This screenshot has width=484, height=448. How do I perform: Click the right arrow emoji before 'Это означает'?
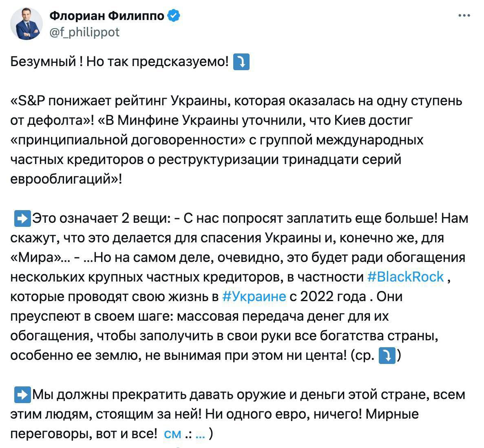[22, 218]
